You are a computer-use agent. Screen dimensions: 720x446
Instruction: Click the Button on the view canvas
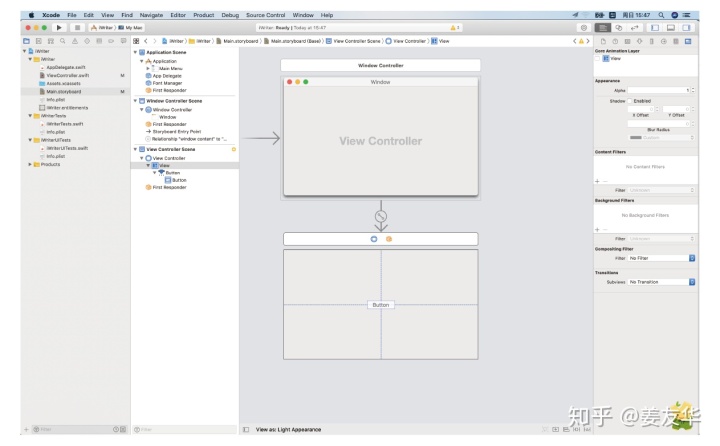click(x=381, y=305)
